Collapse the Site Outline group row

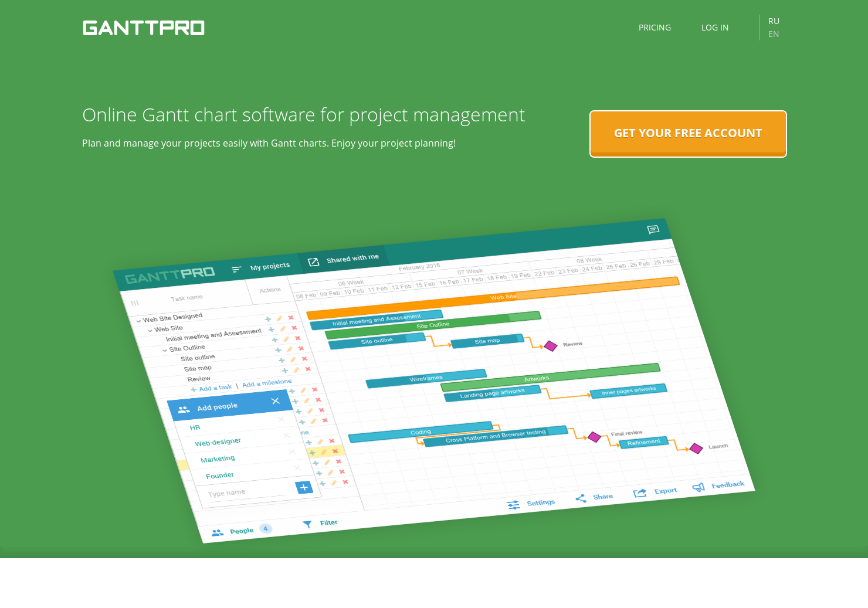tap(165, 350)
